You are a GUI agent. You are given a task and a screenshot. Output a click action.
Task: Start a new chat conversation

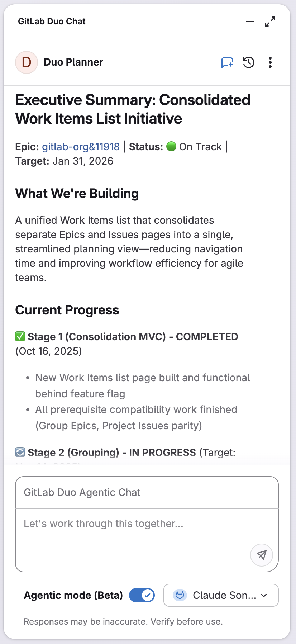coord(227,63)
